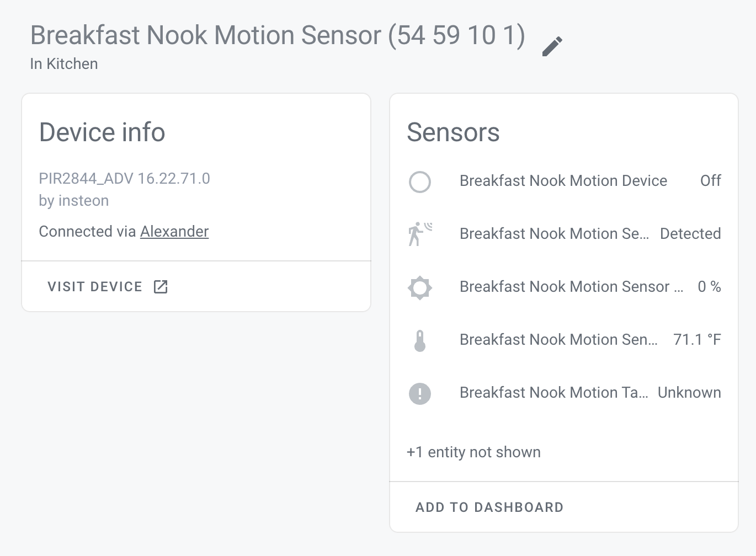This screenshot has width=756, height=556.
Task: Click the thermometer temperature icon
Action: [420, 340]
